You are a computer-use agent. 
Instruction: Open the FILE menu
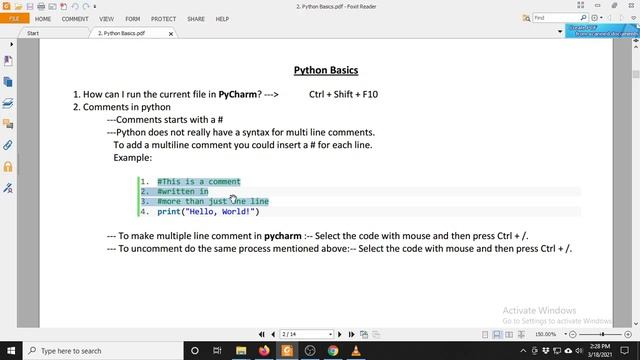[14, 19]
